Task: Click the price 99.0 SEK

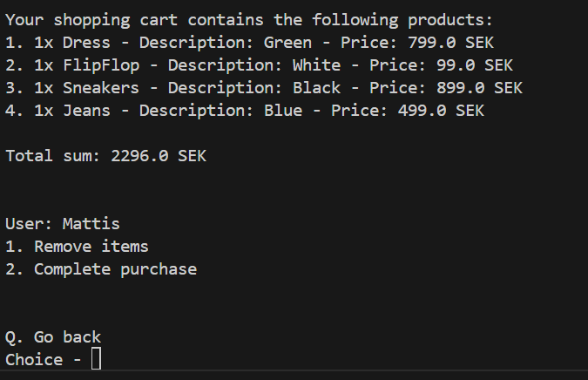Action: 475,65
